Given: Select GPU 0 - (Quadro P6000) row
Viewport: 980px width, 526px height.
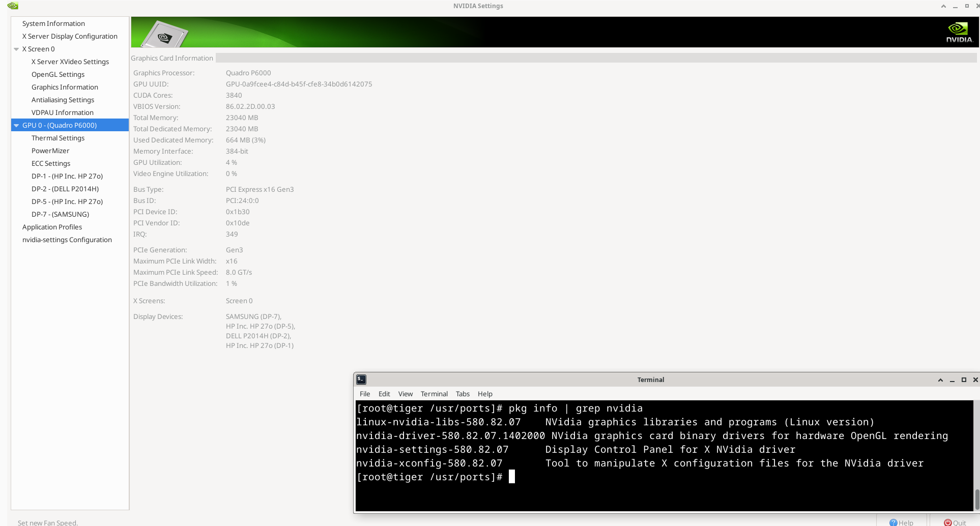Looking at the screenshot, I should [70, 125].
